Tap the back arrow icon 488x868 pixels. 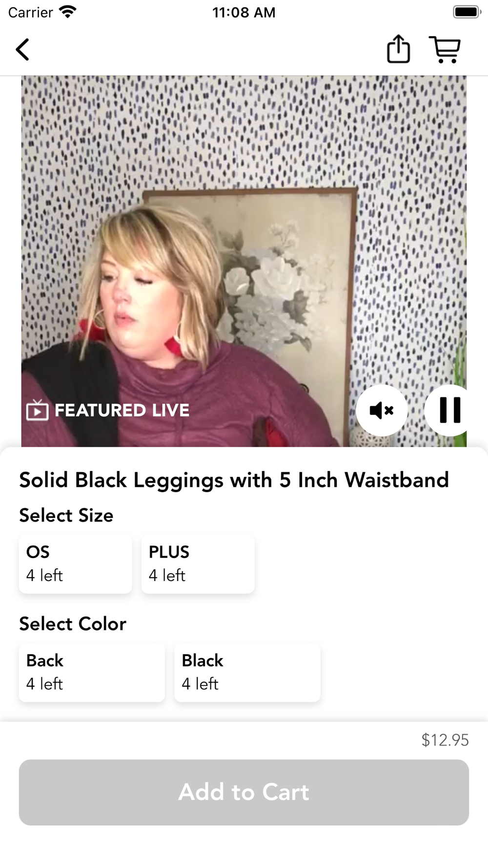(x=22, y=49)
